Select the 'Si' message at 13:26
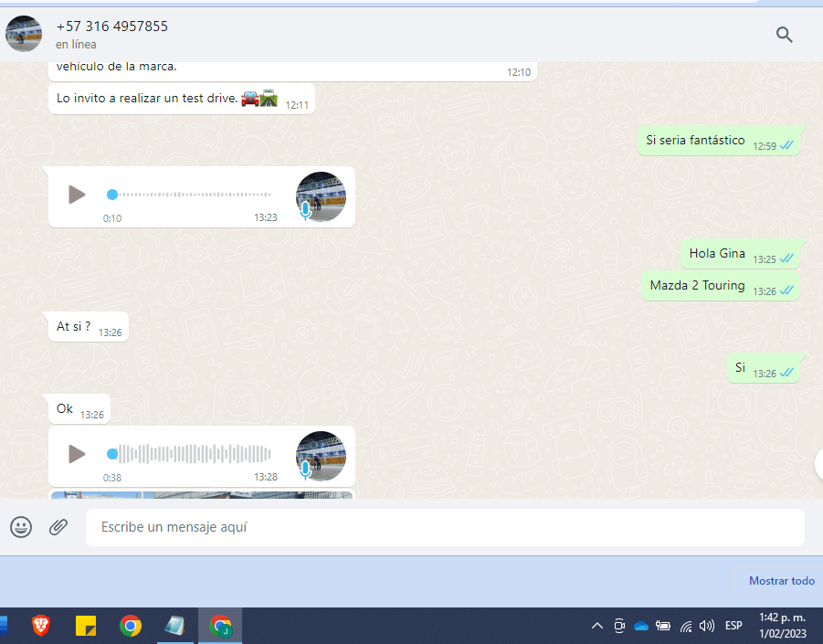 point(764,368)
